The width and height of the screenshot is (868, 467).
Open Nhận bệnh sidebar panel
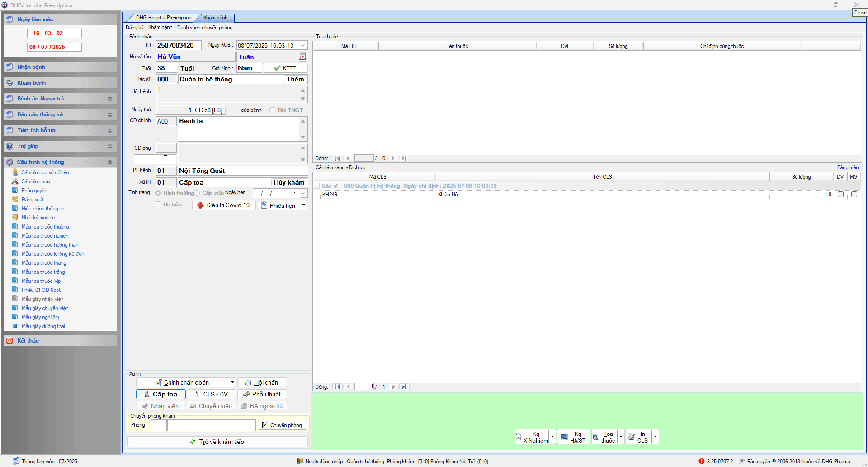(60, 67)
